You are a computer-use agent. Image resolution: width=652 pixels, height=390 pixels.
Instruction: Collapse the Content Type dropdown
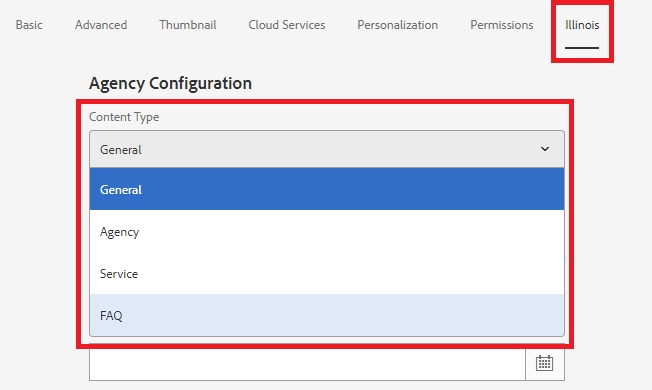coord(327,149)
